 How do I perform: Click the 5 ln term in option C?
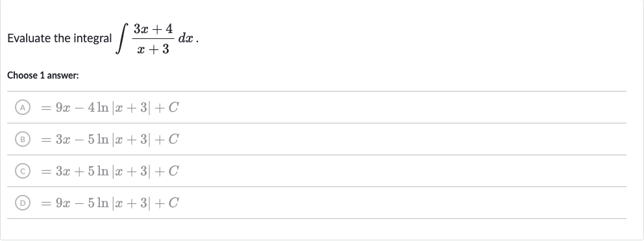[98, 171]
